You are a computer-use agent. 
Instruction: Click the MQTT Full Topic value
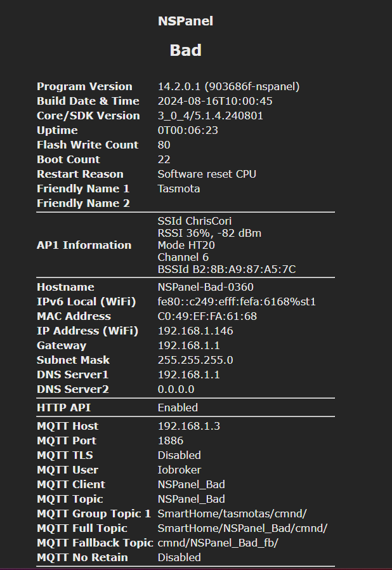(x=242, y=528)
